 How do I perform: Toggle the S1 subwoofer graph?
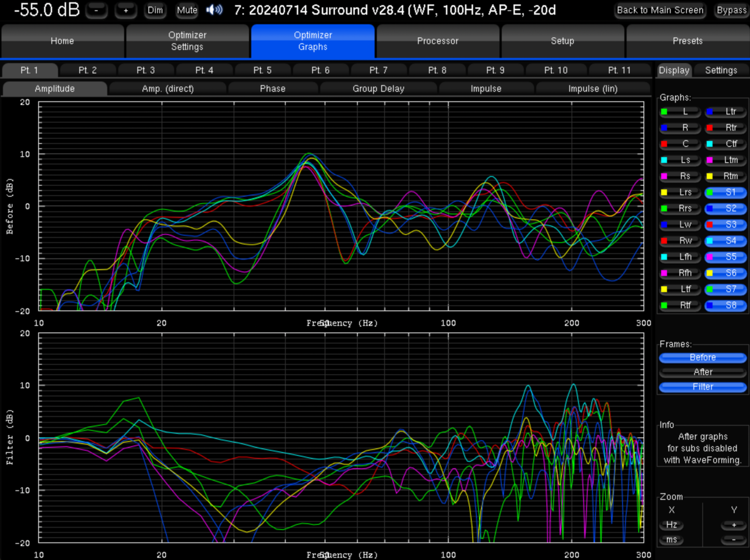coord(725,192)
